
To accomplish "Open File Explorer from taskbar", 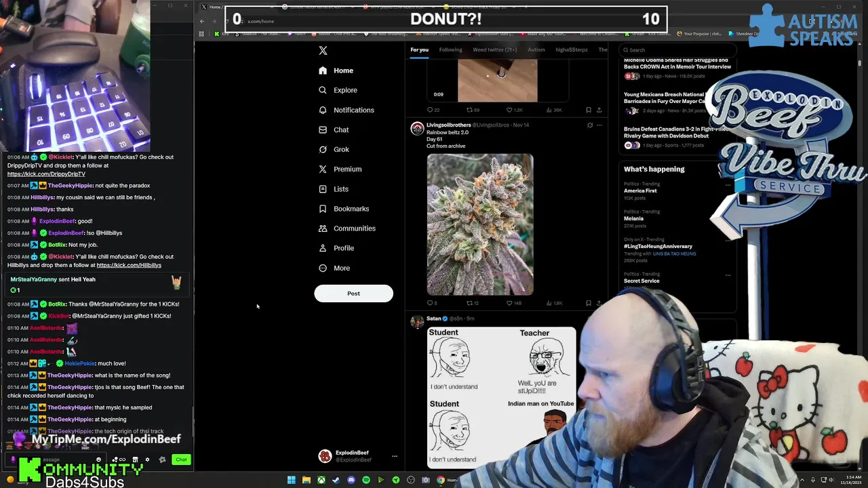I will click(306, 480).
